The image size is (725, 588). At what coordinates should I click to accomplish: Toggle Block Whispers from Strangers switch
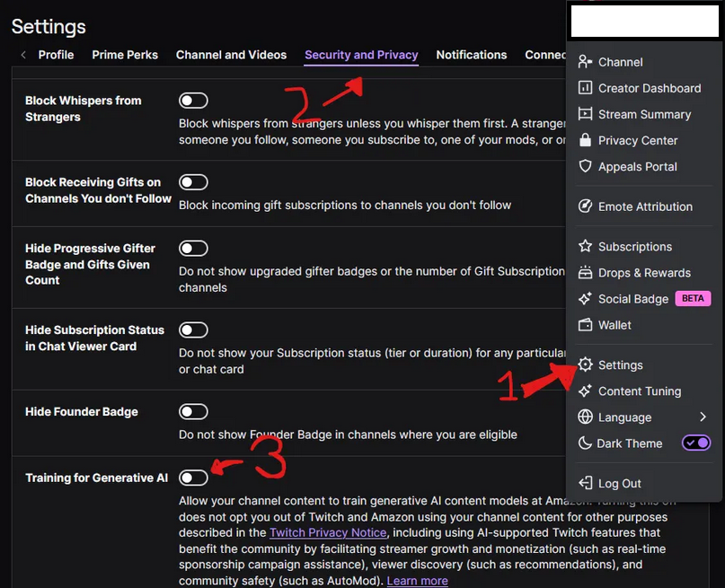tap(193, 101)
